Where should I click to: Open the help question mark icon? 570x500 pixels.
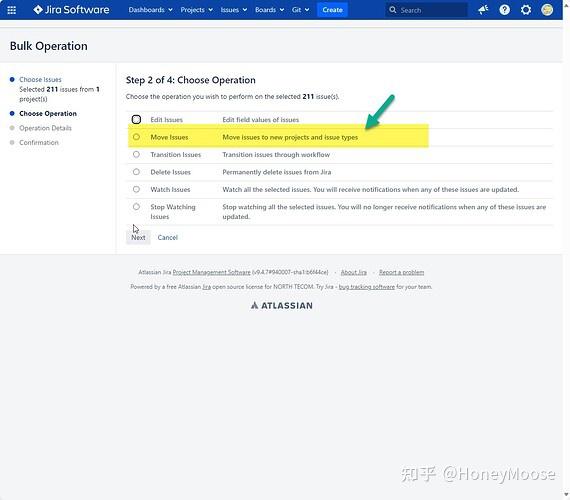click(x=504, y=10)
